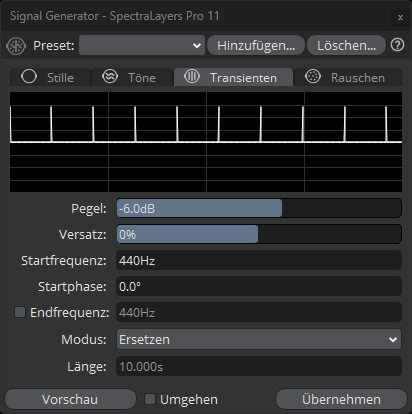The image size is (412, 414).
Task: Select the Stille circle icon
Action: 29,76
